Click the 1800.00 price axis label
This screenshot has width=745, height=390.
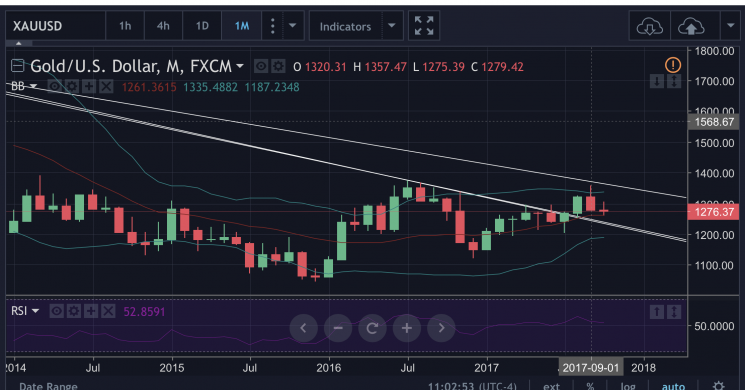click(715, 51)
